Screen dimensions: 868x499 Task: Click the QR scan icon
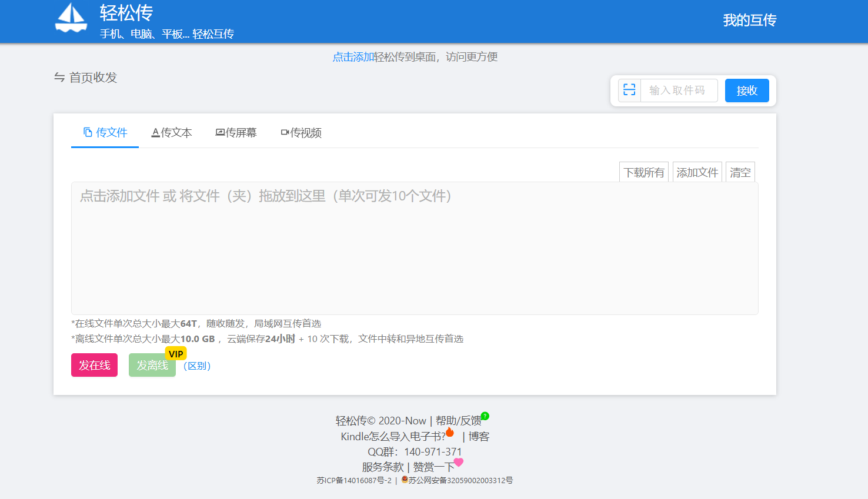click(x=629, y=90)
